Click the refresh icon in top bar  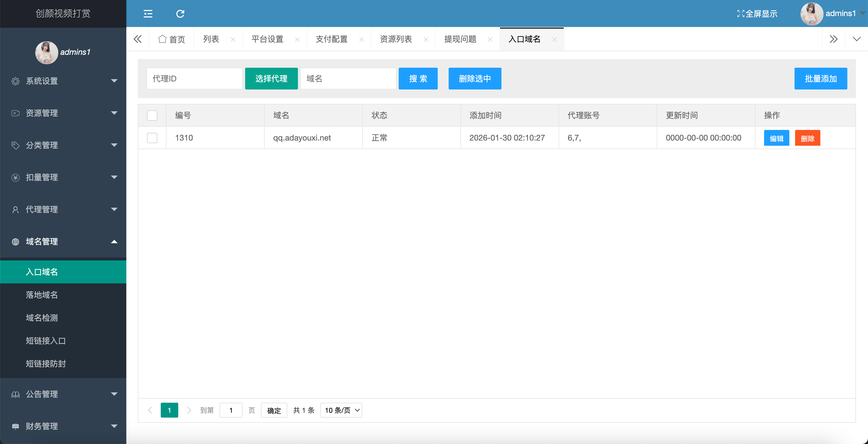(x=180, y=13)
